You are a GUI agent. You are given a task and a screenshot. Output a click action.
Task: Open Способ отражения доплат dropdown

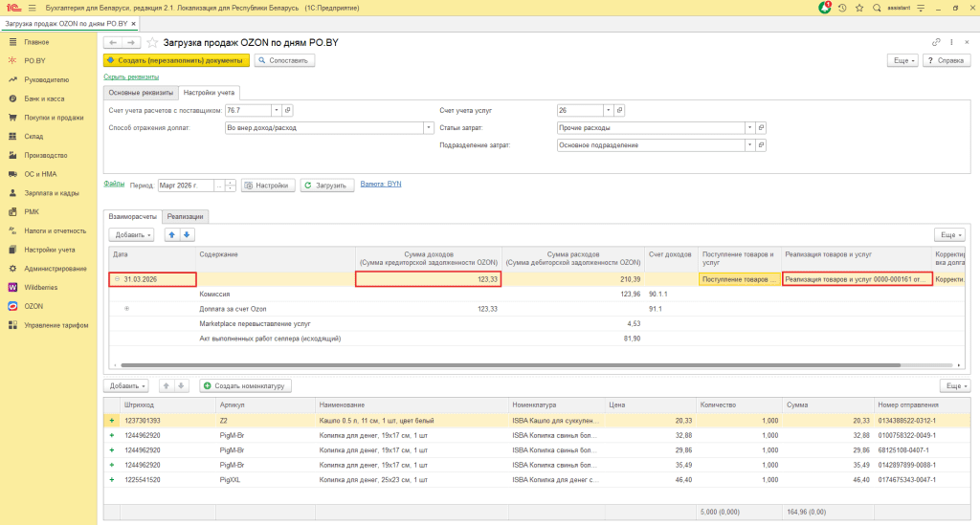[428, 127]
